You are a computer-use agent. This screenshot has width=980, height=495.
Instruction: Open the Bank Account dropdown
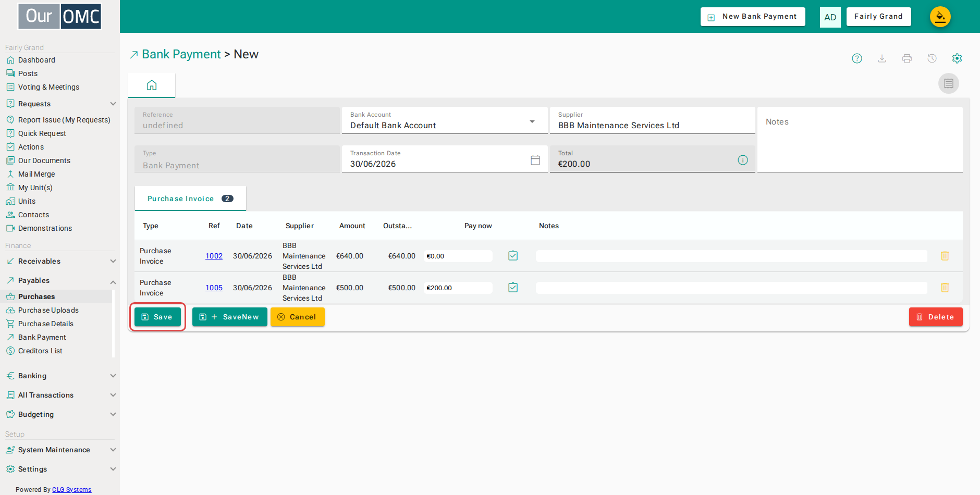tap(445, 120)
